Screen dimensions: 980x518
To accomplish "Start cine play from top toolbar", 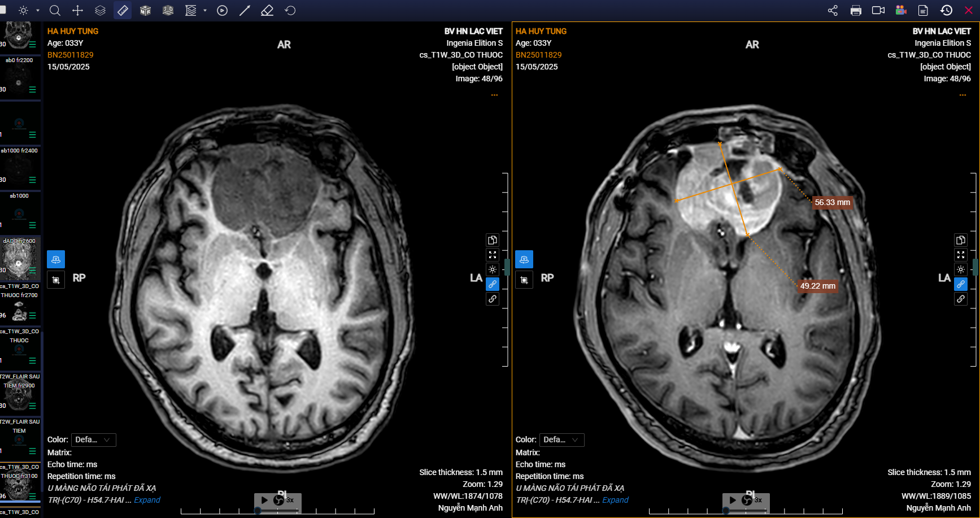I will coord(222,11).
